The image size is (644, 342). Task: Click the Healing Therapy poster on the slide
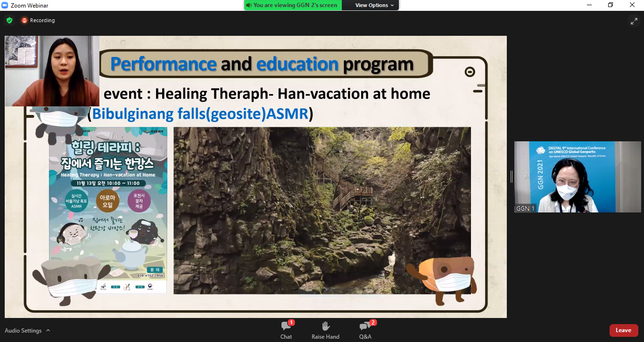point(108,210)
